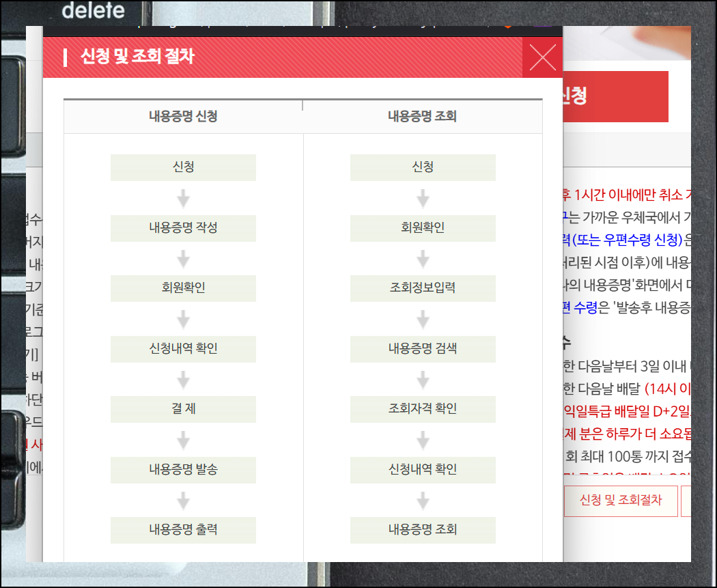Click red text 익일특급 배달일 D+2일

(626, 412)
